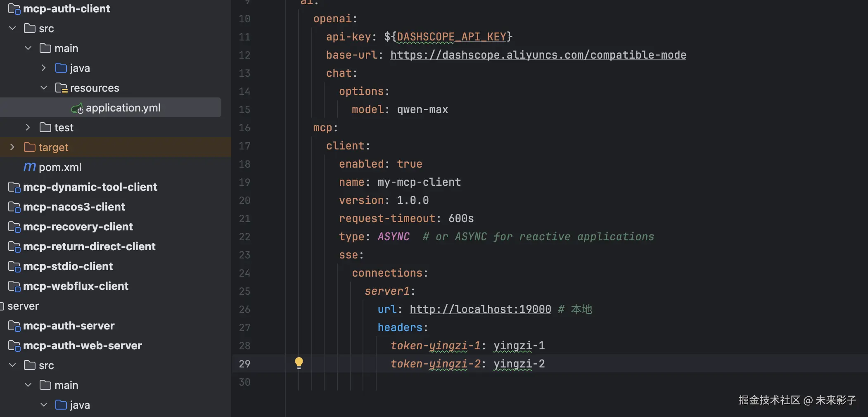Click the "token-yingzi-1" key

[436, 346]
